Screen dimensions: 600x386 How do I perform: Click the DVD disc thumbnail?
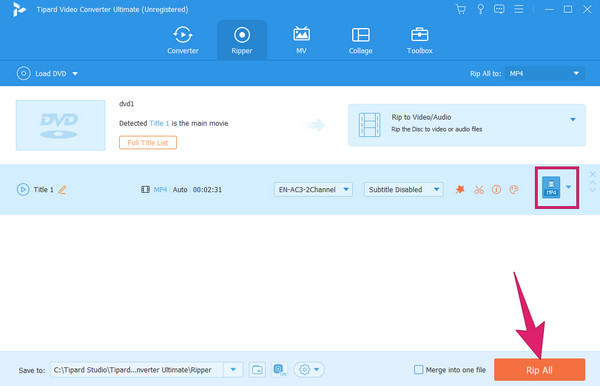click(60, 125)
